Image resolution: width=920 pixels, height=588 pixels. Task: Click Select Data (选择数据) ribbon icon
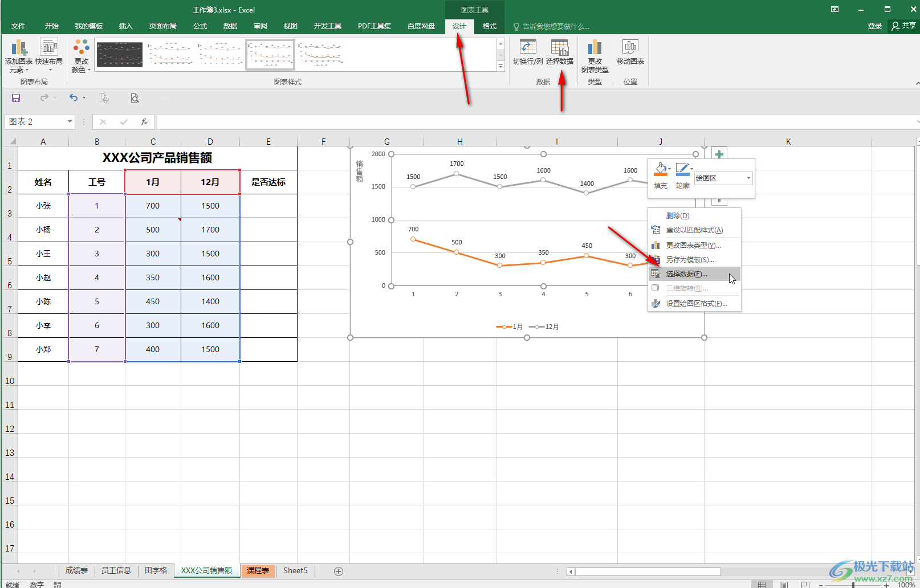[560, 47]
